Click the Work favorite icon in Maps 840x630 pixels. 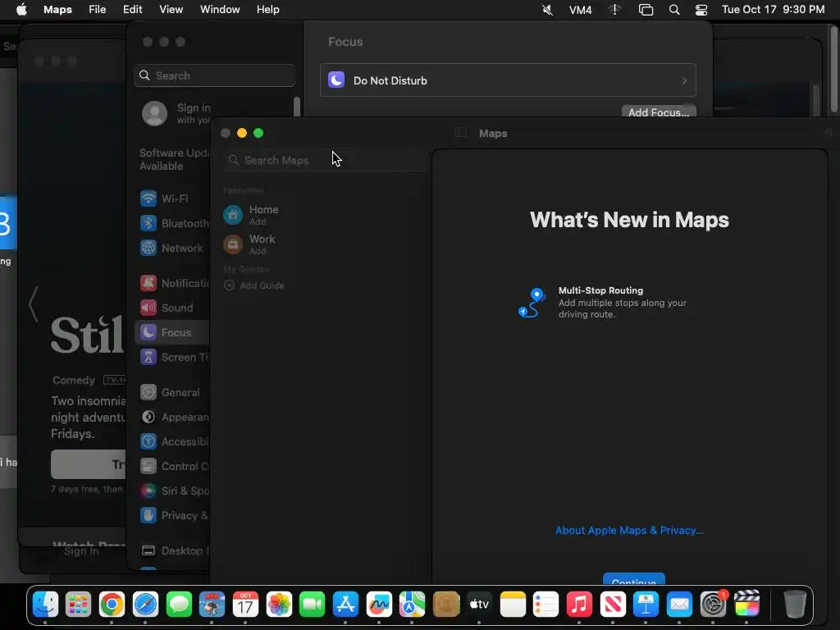point(233,244)
